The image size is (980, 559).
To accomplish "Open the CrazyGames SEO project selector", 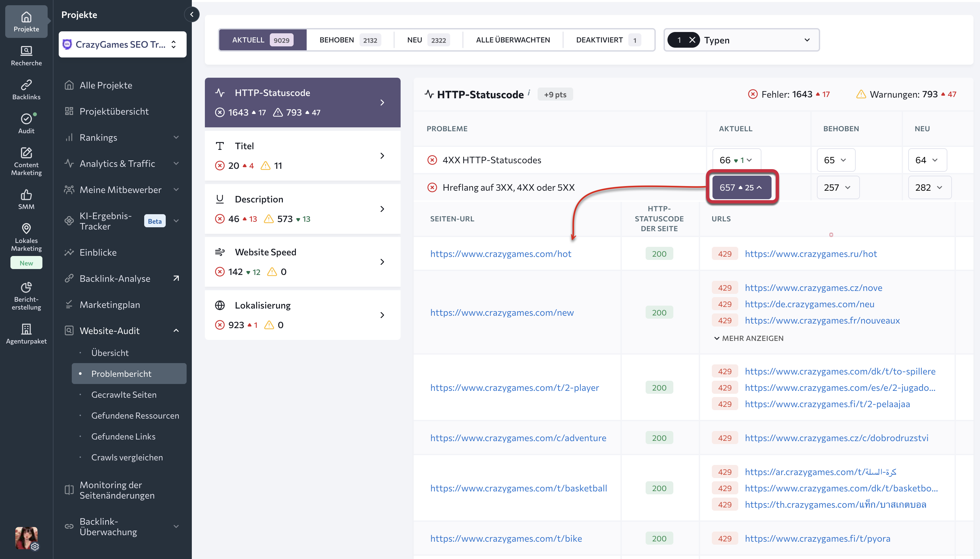I will (x=122, y=44).
